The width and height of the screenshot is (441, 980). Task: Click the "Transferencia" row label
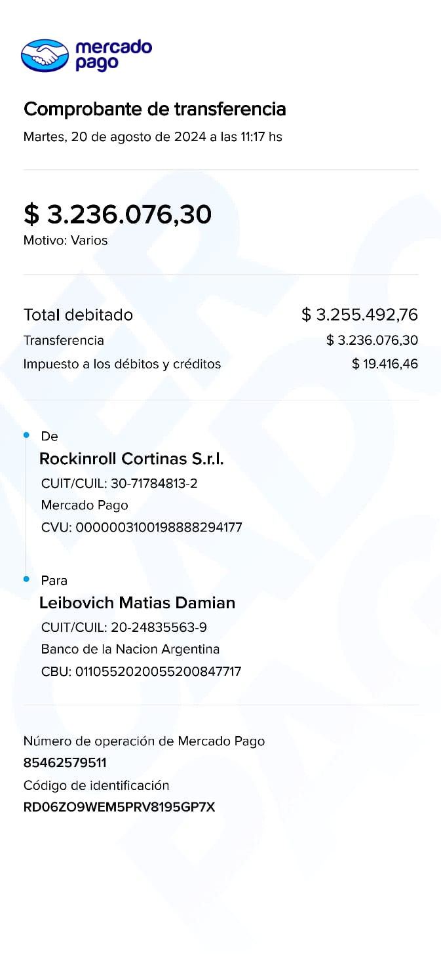tap(64, 340)
